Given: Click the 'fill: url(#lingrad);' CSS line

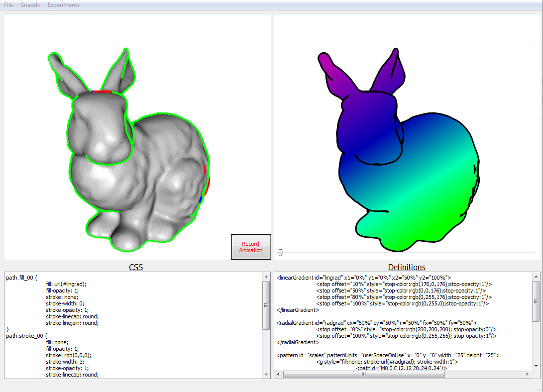Looking at the screenshot, I should (66, 284).
